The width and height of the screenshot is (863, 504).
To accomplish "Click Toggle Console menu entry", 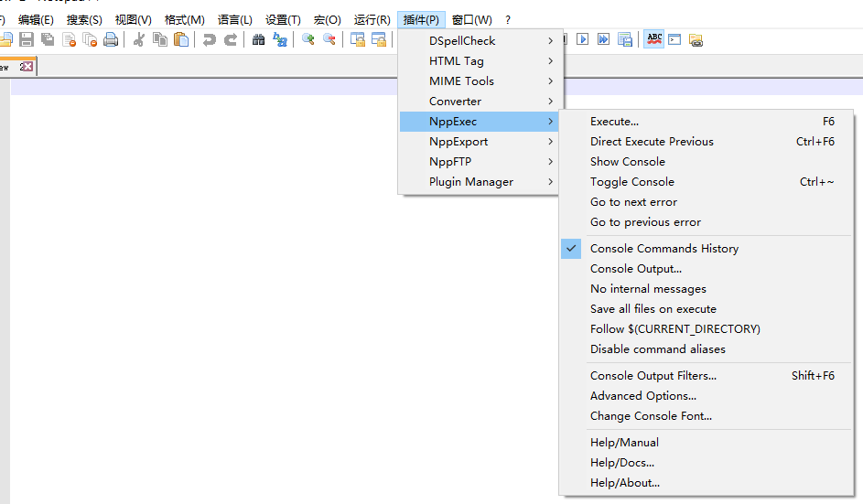I will point(707,182).
